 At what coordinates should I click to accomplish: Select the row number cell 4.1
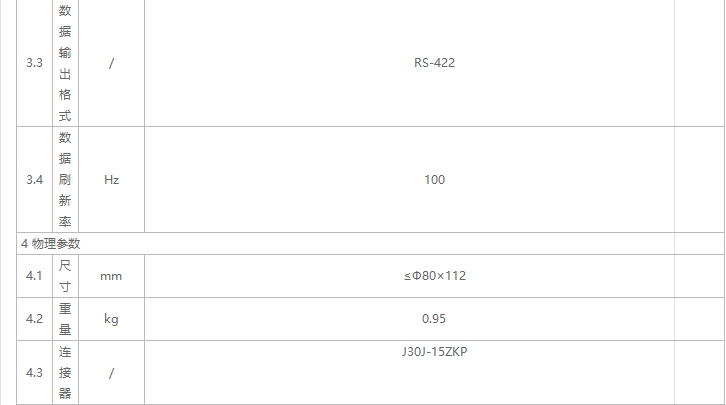tap(34, 276)
